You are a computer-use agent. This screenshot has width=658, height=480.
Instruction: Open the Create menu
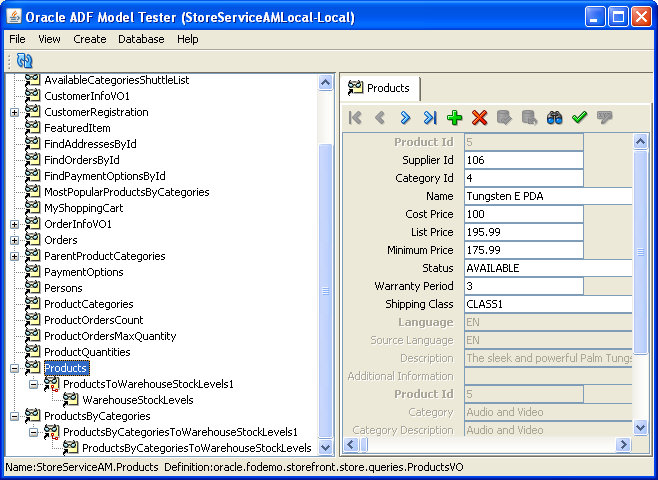point(90,39)
